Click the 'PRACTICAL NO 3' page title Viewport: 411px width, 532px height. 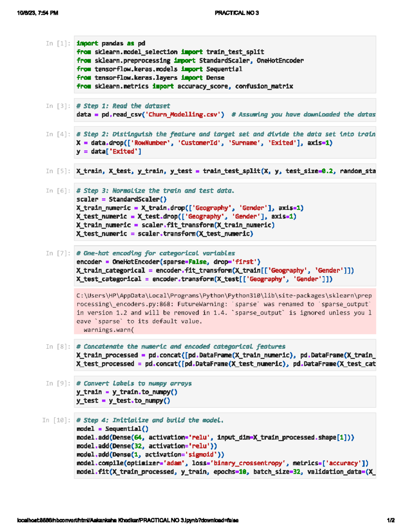pyautogui.click(x=236, y=13)
